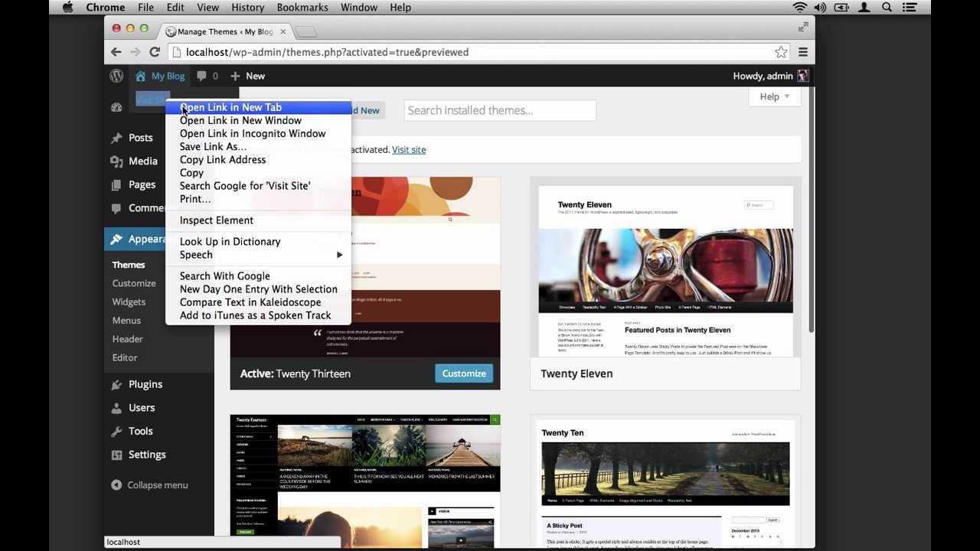
Task: Select Add to iTunes as a Spoken Track
Action: click(x=259, y=315)
